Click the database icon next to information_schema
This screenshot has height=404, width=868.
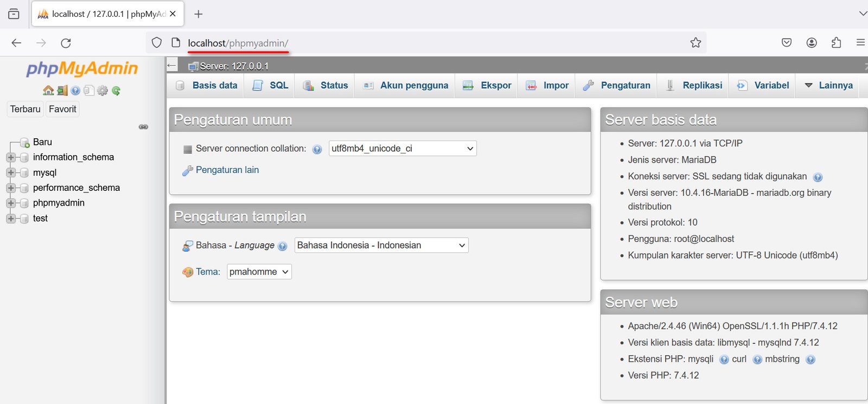pyautogui.click(x=24, y=158)
